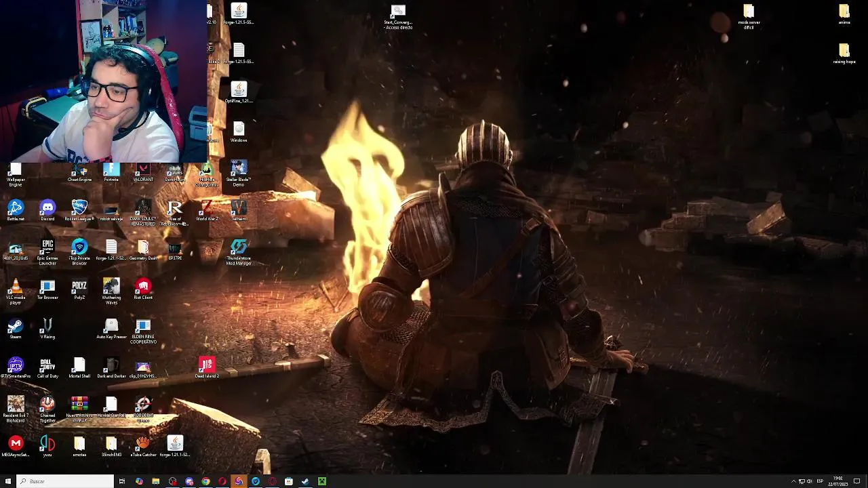Launch the Cheat Engine shortcut
The image size is (868, 488).
(x=79, y=174)
